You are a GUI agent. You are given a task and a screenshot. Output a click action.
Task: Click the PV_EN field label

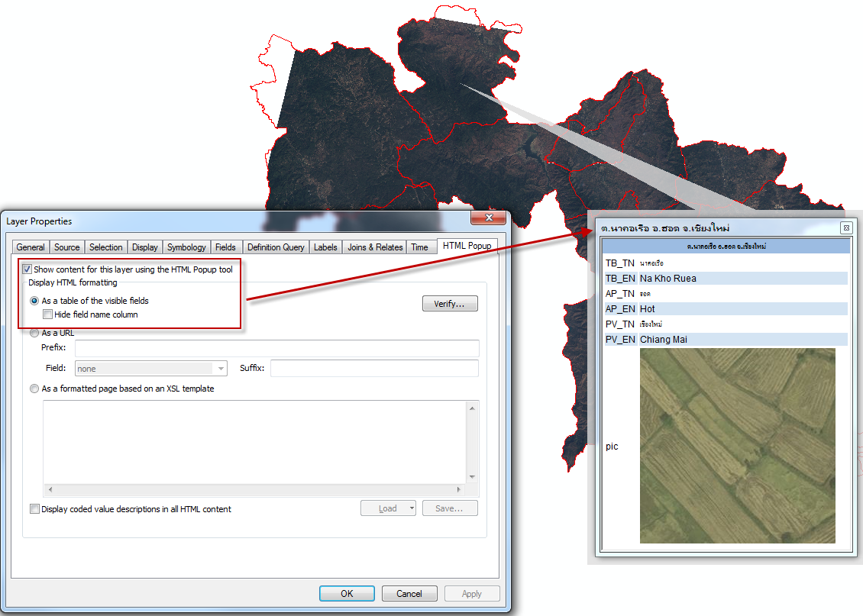(x=620, y=340)
